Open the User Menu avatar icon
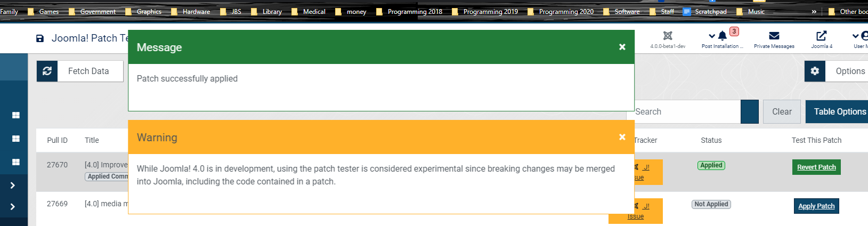The image size is (868, 226). [864, 36]
